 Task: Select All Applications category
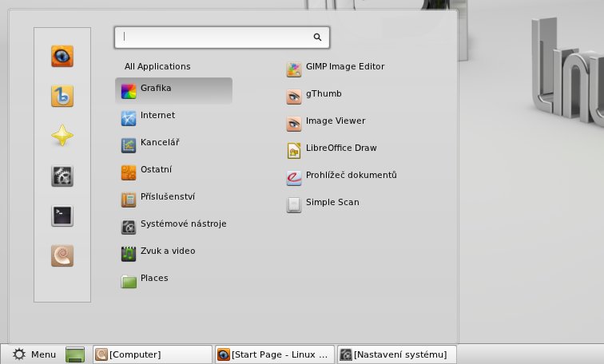[x=157, y=66]
